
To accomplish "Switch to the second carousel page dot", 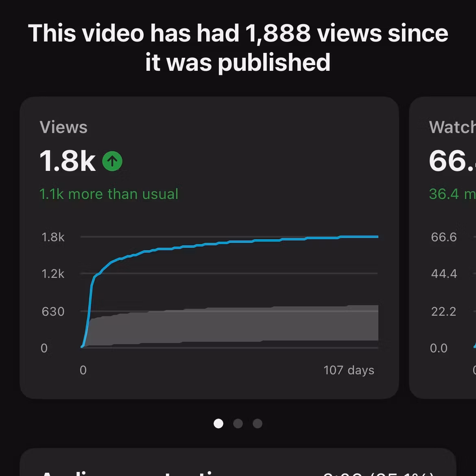I will [x=238, y=424].
